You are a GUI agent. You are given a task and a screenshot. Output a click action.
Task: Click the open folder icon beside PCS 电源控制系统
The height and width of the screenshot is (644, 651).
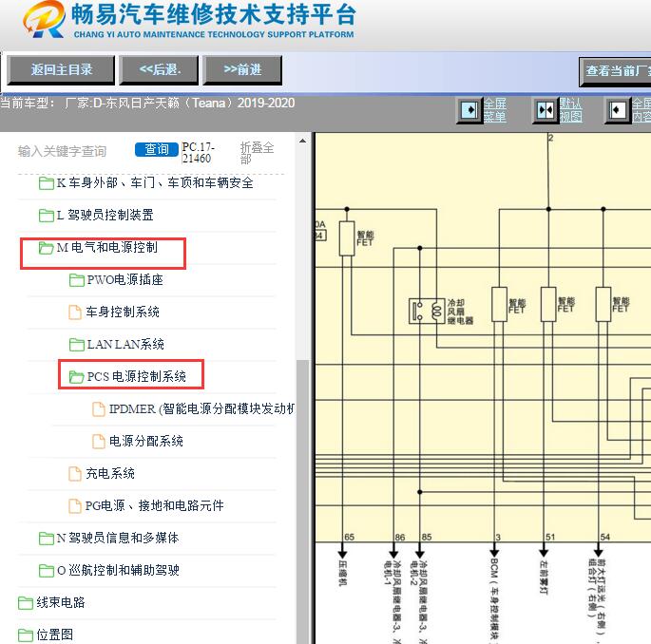coord(77,376)
